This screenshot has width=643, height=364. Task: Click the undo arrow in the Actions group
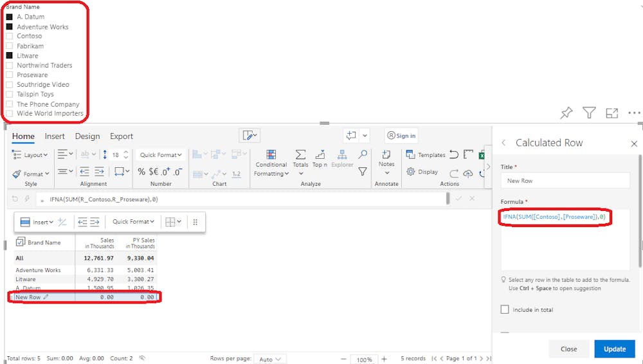click(454, 155)
